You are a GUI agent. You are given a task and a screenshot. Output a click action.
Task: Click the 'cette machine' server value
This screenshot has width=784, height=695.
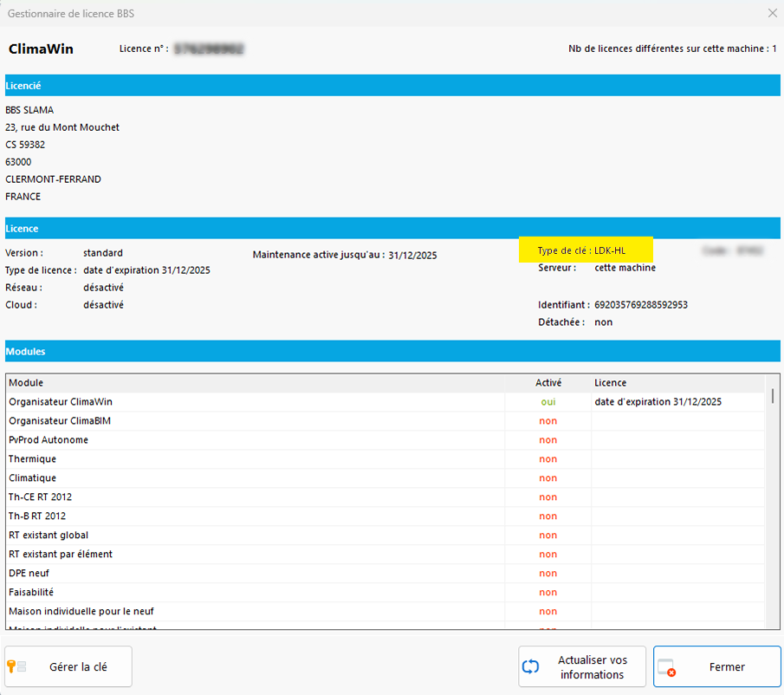tap(625, 268)
